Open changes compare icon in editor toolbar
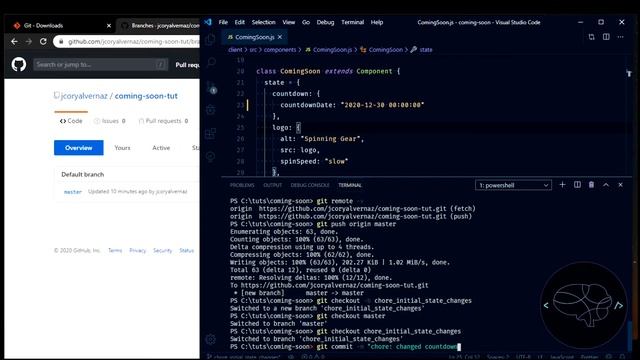This screenshot has height=360, width=640. click(x=591, y=37)
